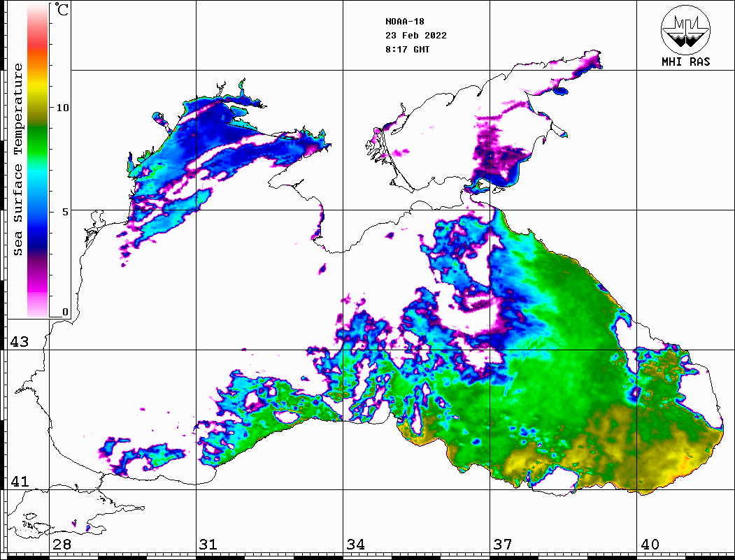
Task: Click the '23 Feb 2022' date text
Action: click(x=416, y=36)
